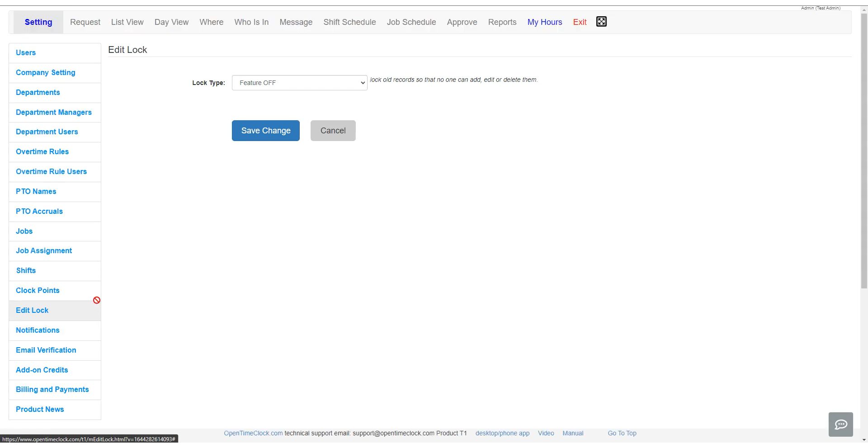
Task: Open the Notifications settings
Action: [x=38, y=330]
